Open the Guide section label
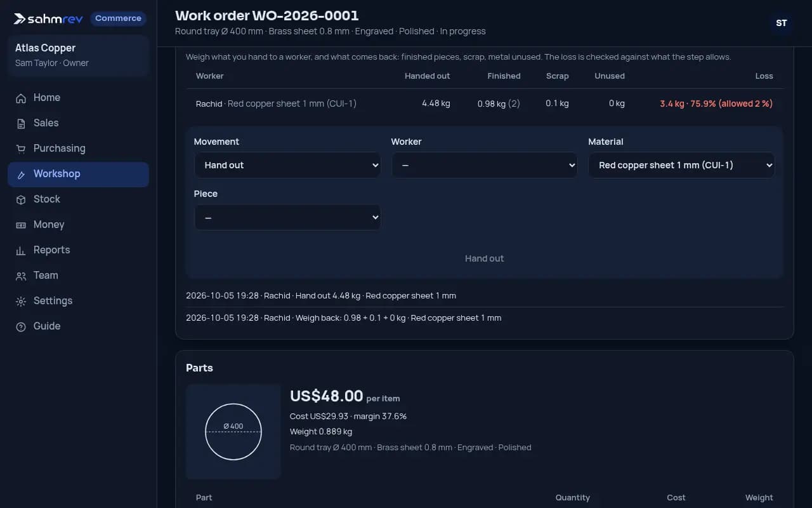The height and width of the screenshot is (508, 812). [47, 326]
